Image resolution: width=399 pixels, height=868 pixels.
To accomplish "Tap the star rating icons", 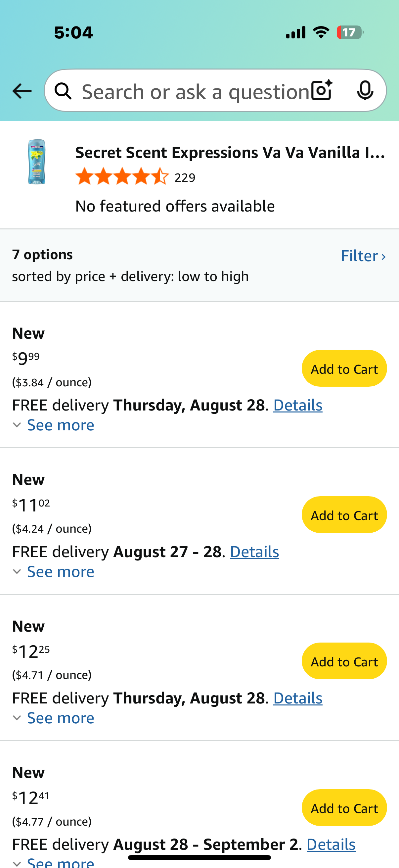I will click(122, 176).
